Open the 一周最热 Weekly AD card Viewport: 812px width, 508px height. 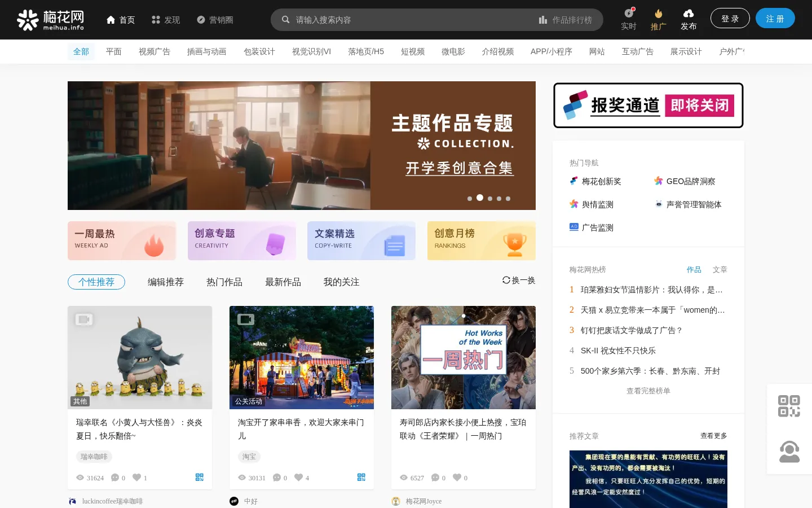[122, 240]
